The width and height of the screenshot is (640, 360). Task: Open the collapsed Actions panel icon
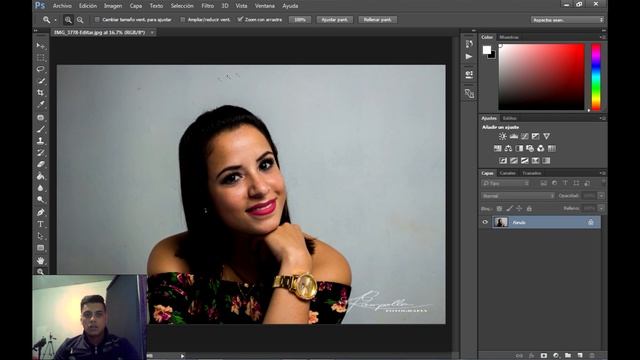click(x=469, y=56)
